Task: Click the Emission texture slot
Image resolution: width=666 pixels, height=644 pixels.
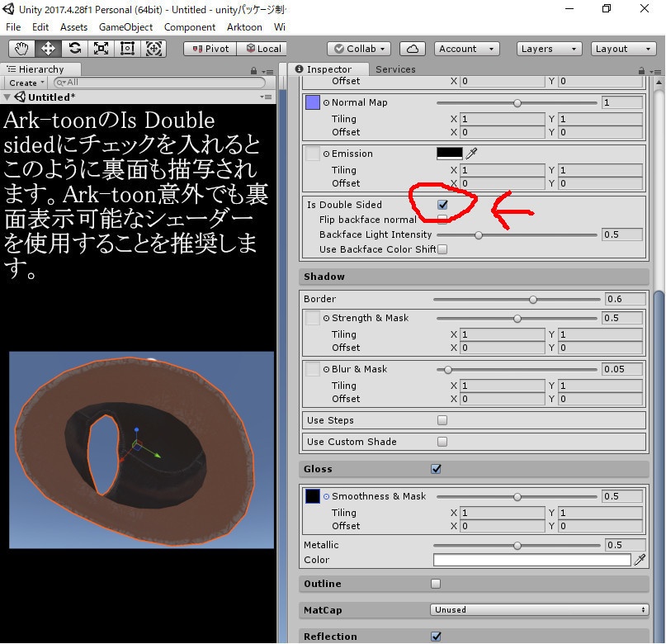Action: pos(313,154)
